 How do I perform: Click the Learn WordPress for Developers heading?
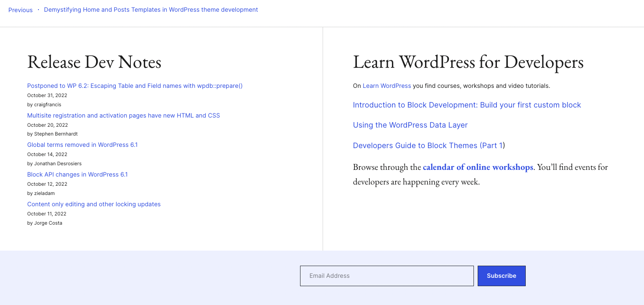(x=468, y=62)
